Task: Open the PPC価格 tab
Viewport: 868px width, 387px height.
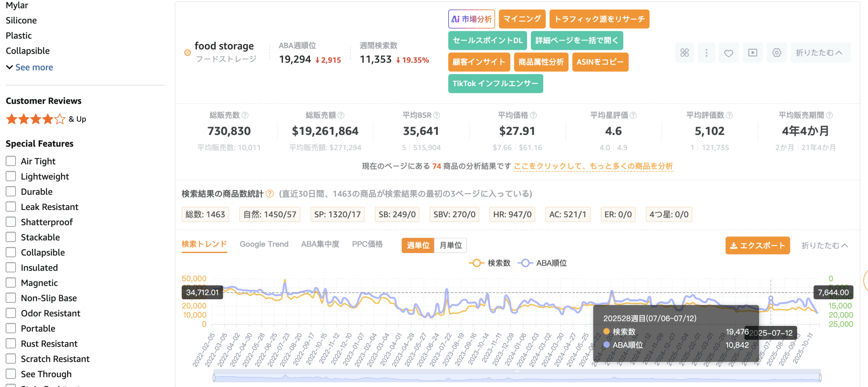Action: point(367,244)
